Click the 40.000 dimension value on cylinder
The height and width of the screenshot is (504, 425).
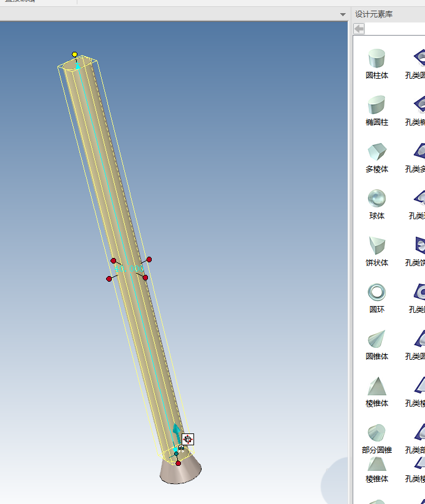(129, 269)
